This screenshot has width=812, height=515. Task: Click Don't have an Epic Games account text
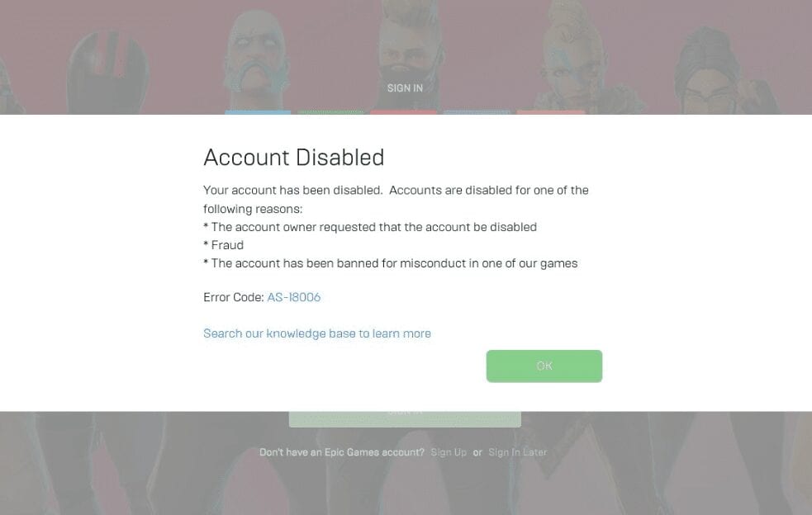pyautogui.click(x=342, y=451)
